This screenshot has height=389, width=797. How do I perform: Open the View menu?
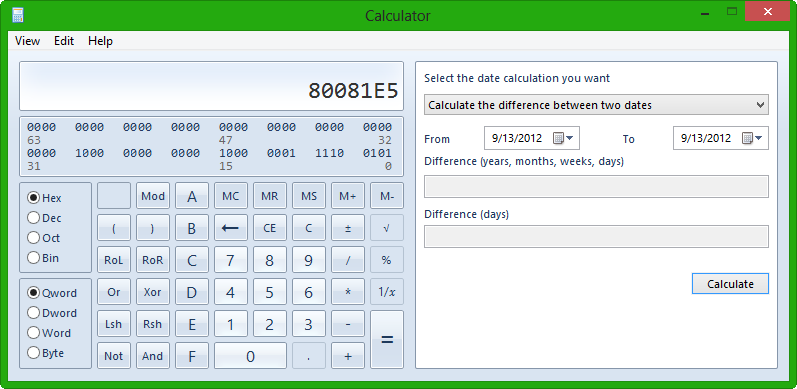click(27, 41)
